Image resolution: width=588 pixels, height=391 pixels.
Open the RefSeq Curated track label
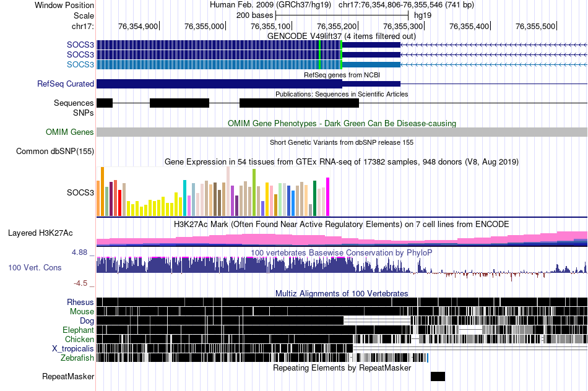click(66, 84)
